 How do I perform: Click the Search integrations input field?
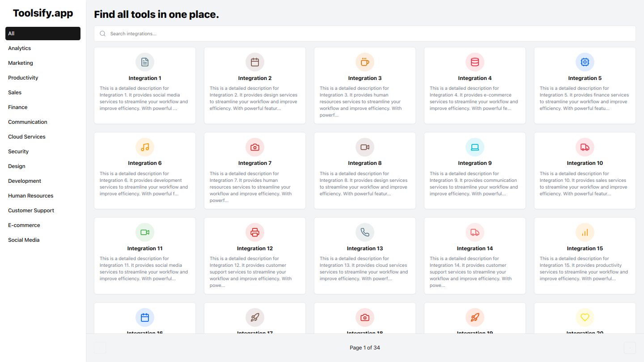[365, 34]
